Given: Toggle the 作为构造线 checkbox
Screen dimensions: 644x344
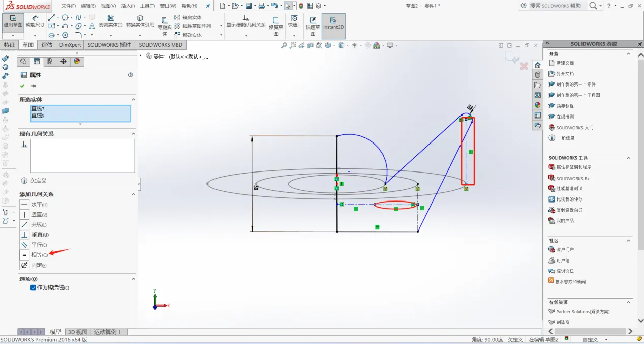Looking at the screenshot, I should 33,288.
